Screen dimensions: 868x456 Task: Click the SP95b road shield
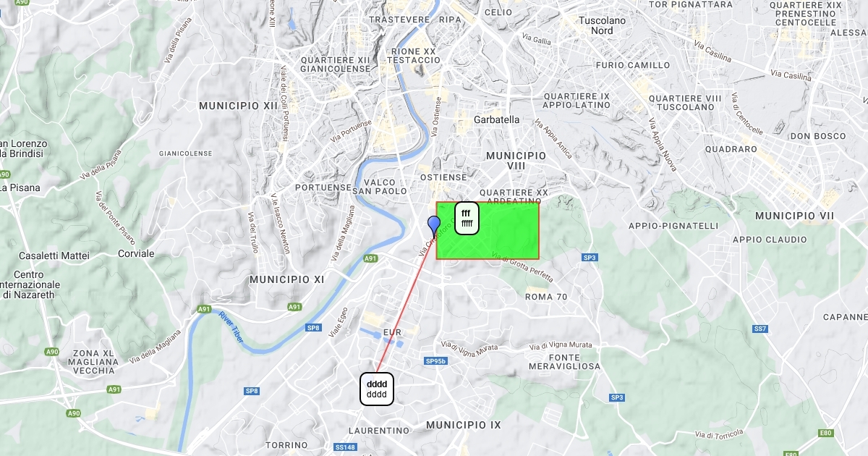(x=436, y=361)
